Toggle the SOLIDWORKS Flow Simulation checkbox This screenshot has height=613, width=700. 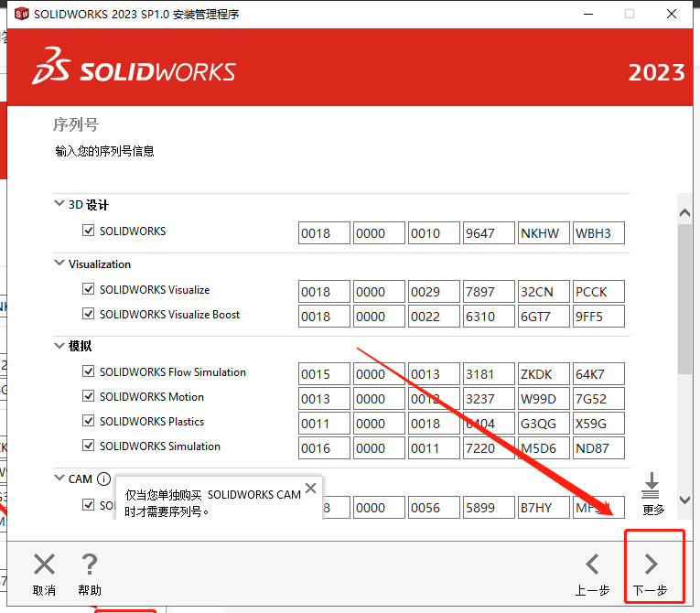coord(89,371)
